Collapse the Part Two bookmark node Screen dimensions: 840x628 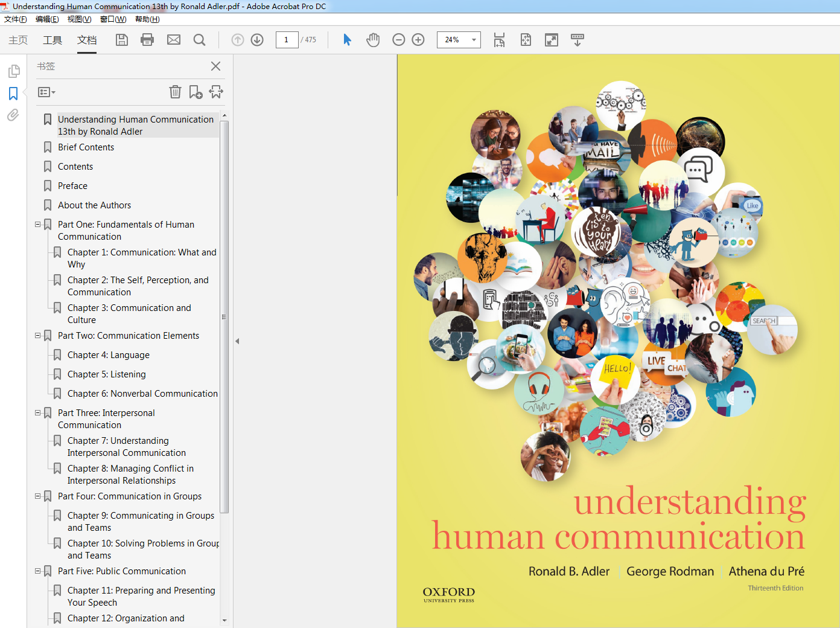[38, 336]
